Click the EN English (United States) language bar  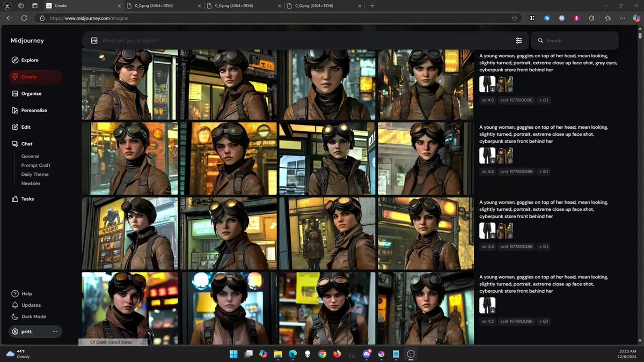point(113,342)
